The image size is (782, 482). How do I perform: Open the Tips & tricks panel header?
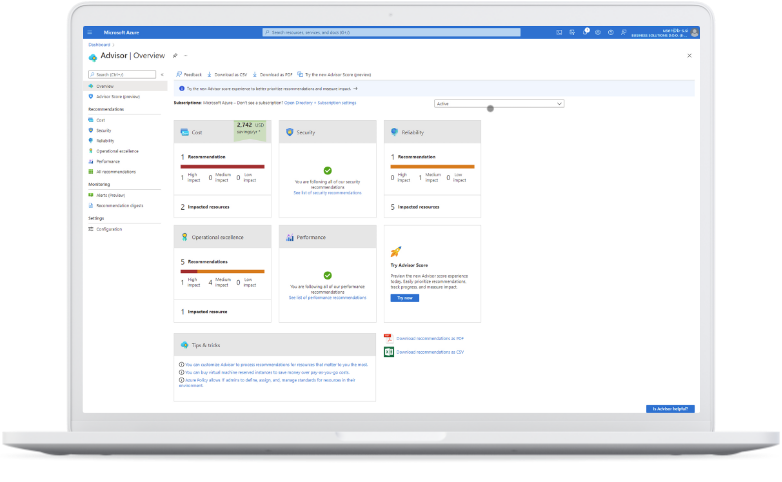[275, 345]
